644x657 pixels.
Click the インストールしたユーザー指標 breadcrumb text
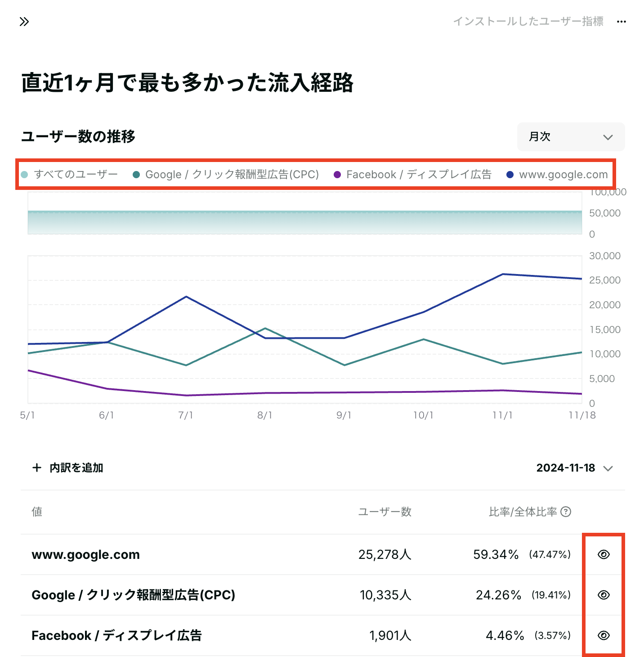point(528,22)
